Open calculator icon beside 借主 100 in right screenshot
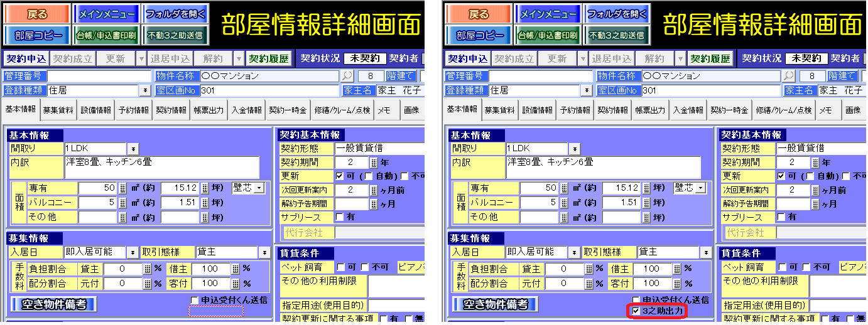 coord(677,269)
